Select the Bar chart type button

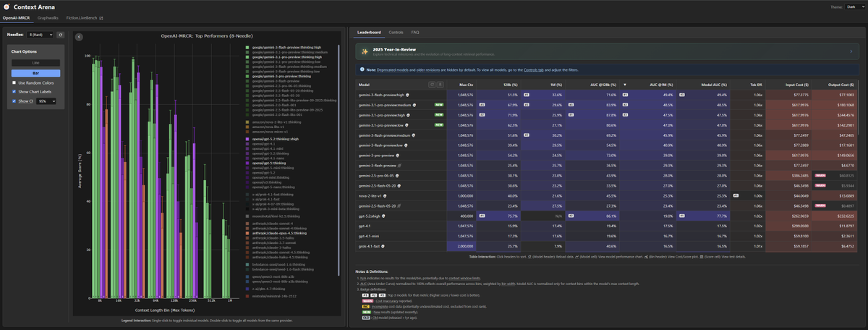[x=35, y=73]
